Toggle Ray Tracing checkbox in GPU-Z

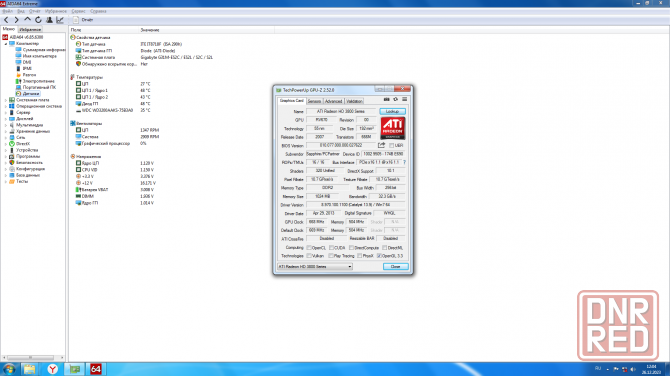click(331, 256)
